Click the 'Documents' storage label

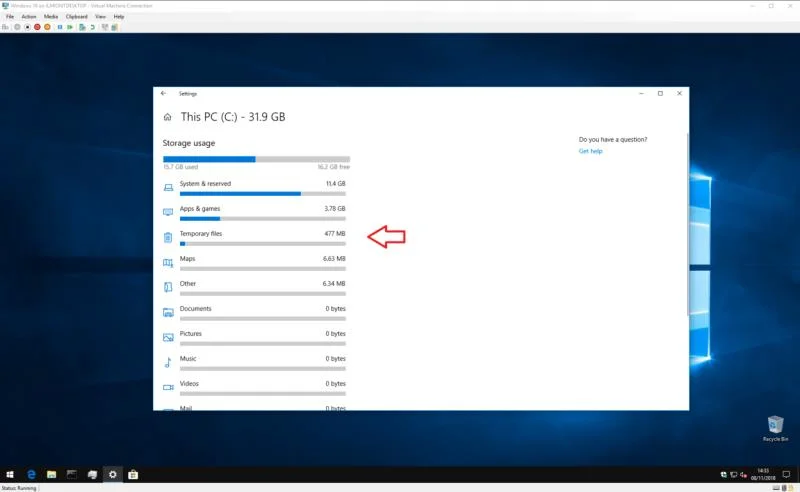pos(195,309)
